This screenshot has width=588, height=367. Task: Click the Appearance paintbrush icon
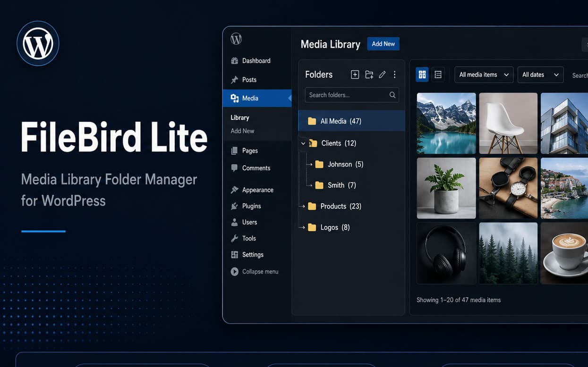[234, 190]
